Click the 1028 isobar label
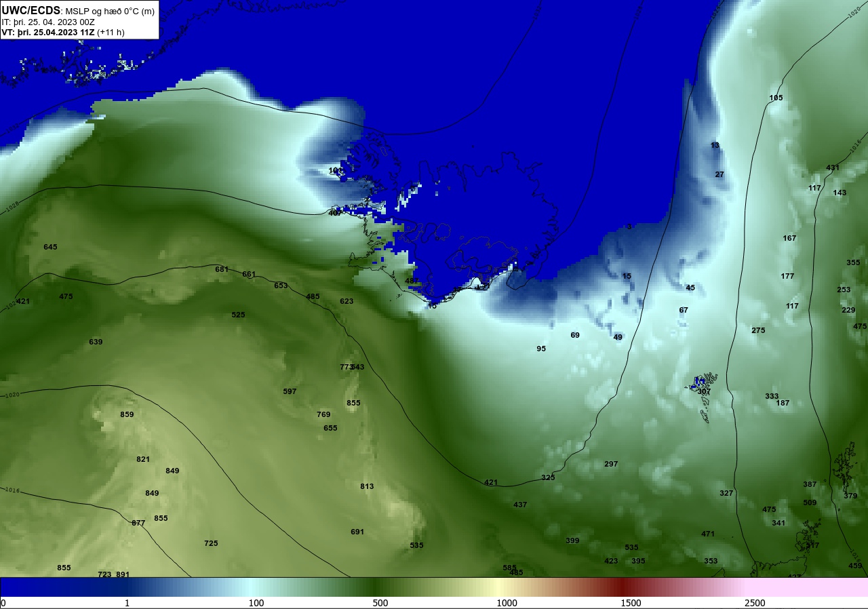Viewport: 868px width, 609px height. (12, 208)
